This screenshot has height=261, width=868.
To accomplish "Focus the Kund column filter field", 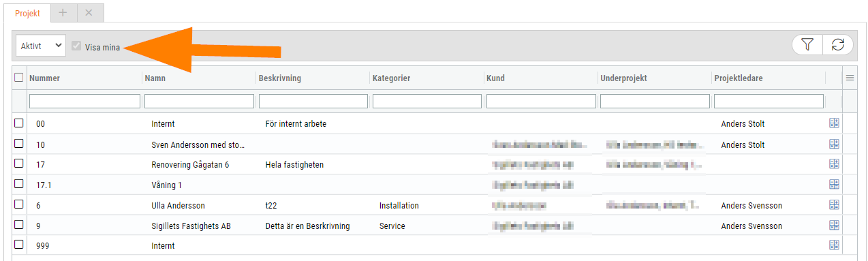I will coord(541,102).
